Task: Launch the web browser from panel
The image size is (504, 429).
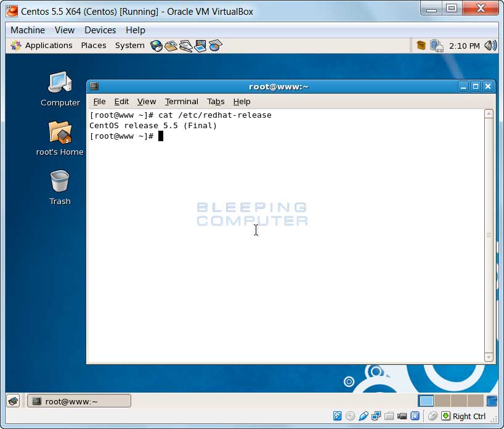Action: (156, 46)
